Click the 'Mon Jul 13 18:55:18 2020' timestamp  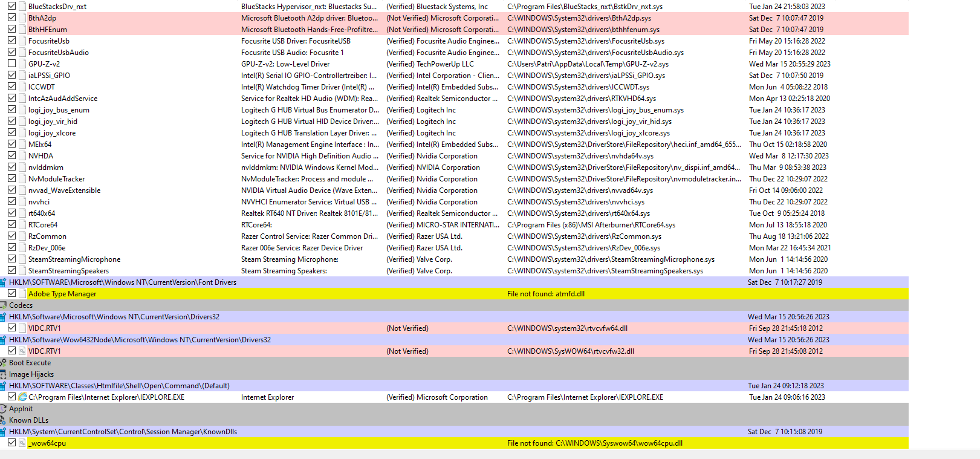[788, 225]
